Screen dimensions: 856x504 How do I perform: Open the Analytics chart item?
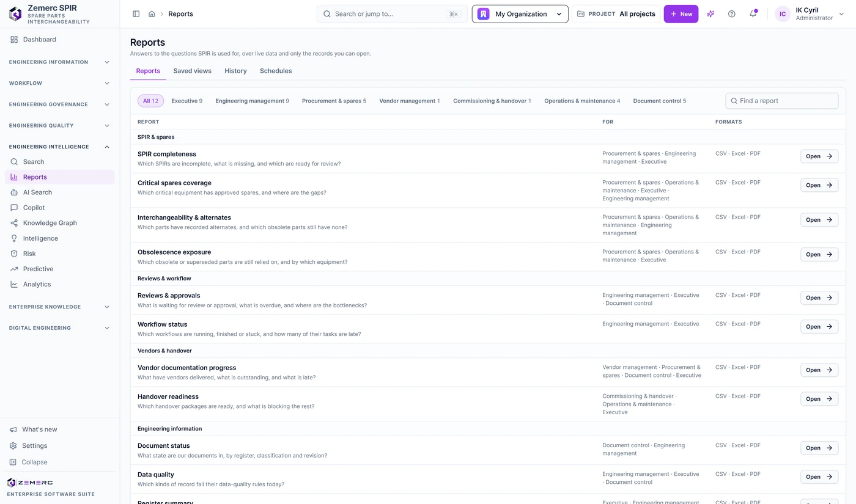coord(60,284)
